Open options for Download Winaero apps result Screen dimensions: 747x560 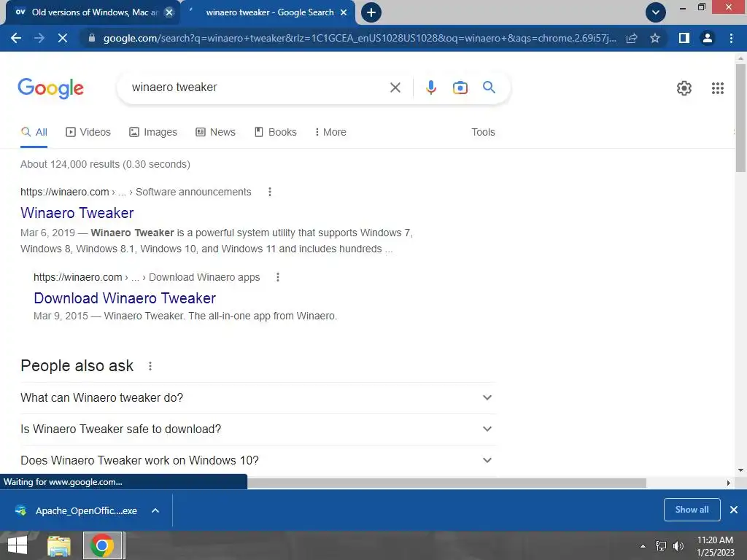click(x=278, y=277)
